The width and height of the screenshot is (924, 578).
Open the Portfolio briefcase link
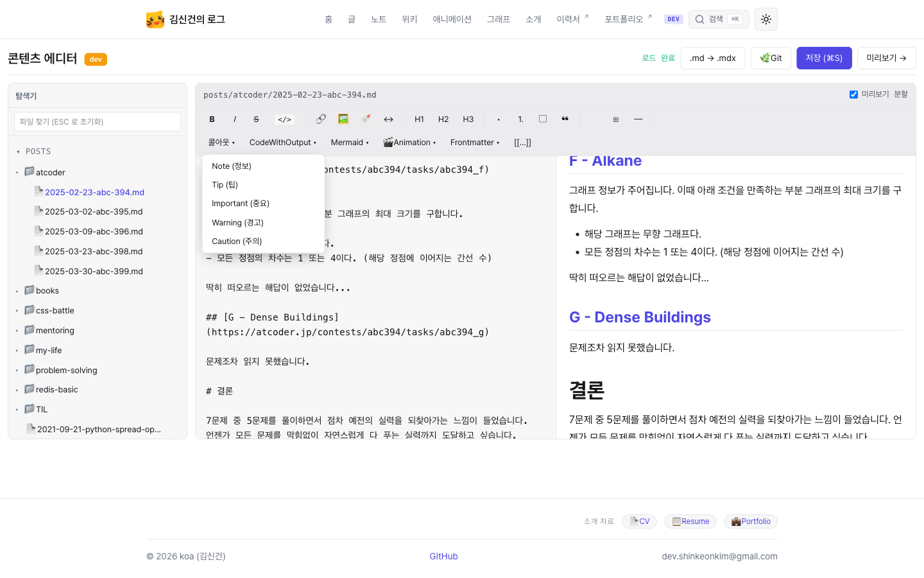point(751,521)
